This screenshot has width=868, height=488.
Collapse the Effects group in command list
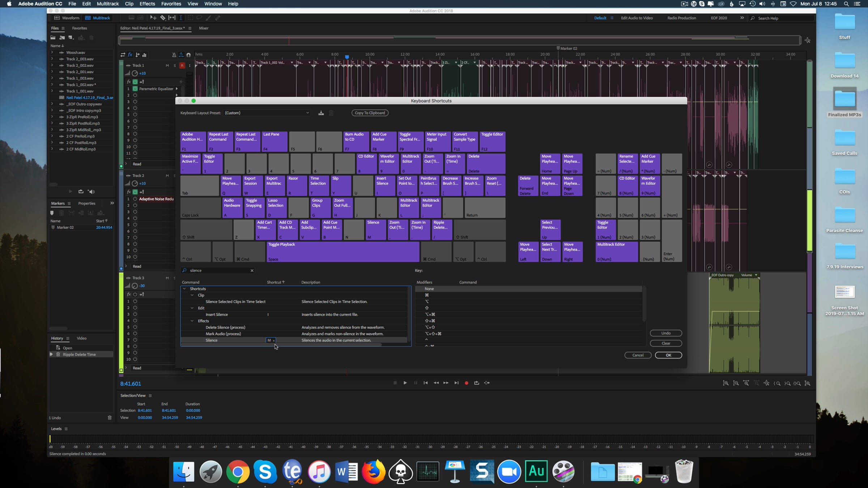pyautogui.click(x=192, y=321)
